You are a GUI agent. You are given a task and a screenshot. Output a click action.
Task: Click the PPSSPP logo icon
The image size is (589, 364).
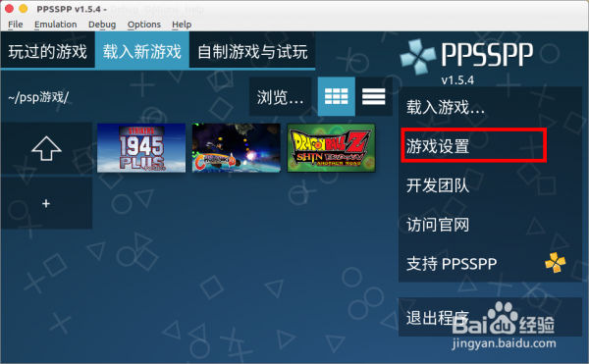point(418,56)
